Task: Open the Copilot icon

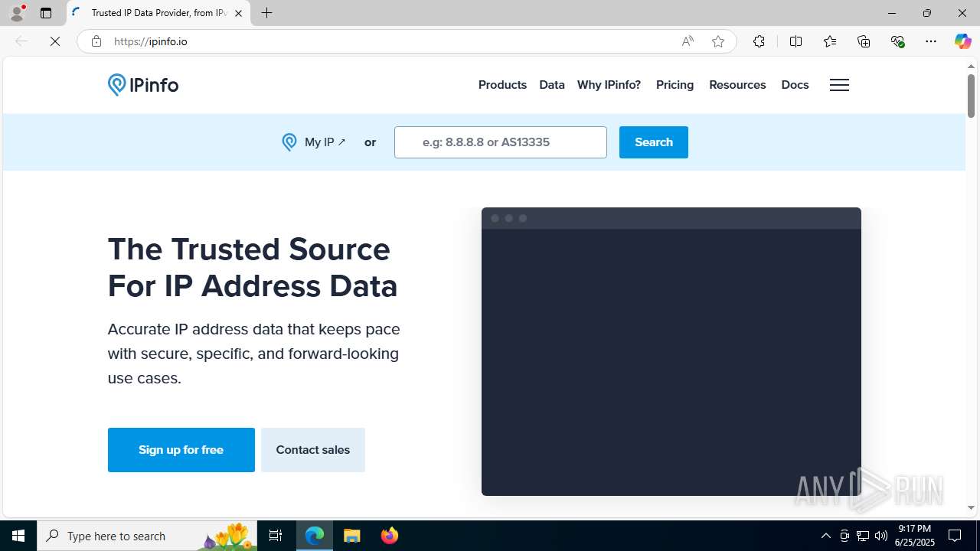Action: pos(962,41)
